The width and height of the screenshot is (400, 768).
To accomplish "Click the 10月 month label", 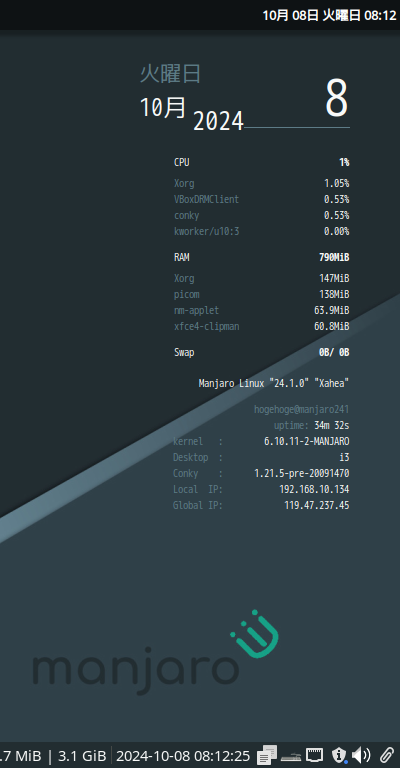I will pyautogui.click(x=163, y=107).
